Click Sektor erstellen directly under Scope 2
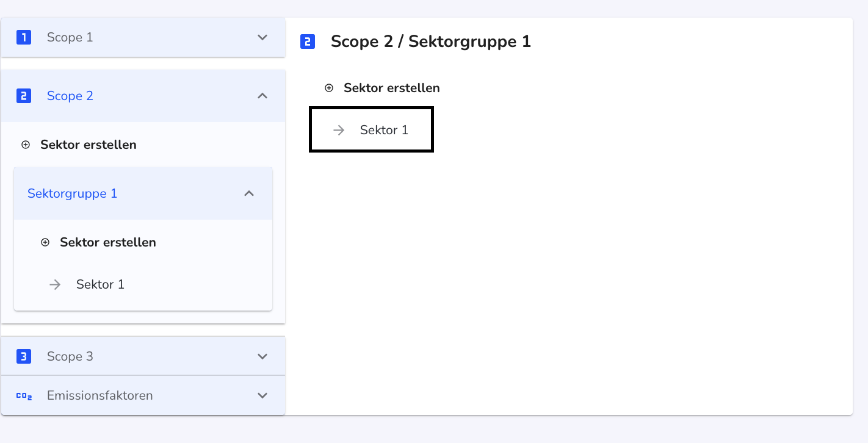The width and height of the screenshot is (868, 443). [x=89, y=145]
